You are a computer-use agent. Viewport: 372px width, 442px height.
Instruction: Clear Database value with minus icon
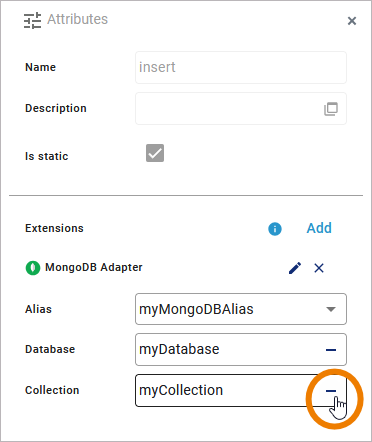331,350
